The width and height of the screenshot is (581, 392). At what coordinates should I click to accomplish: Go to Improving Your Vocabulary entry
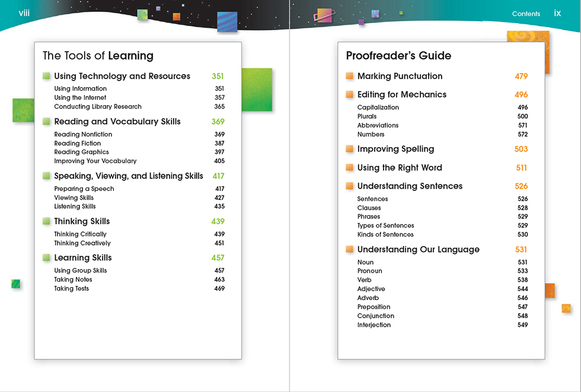(95, 161)
